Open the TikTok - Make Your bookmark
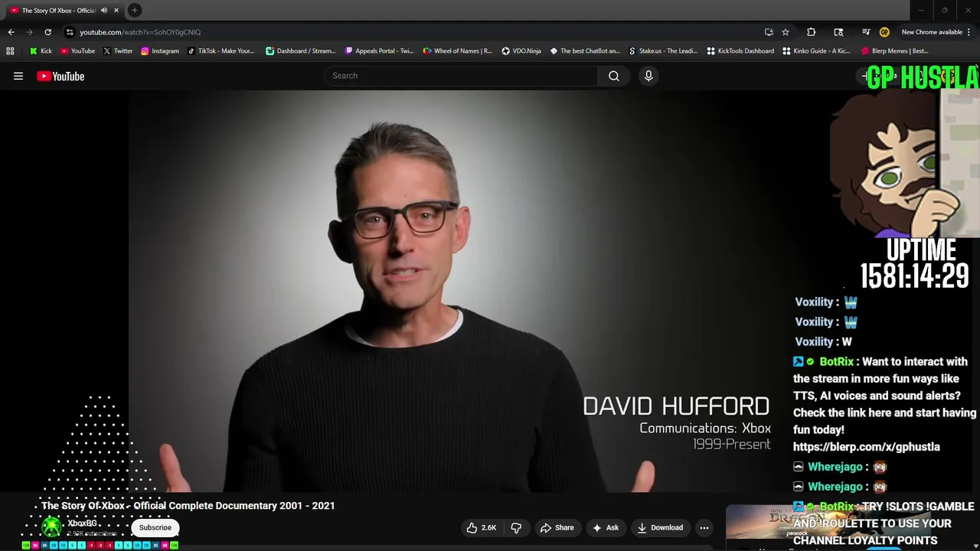This screenshot has width=980, height=551. pos(220,51)
